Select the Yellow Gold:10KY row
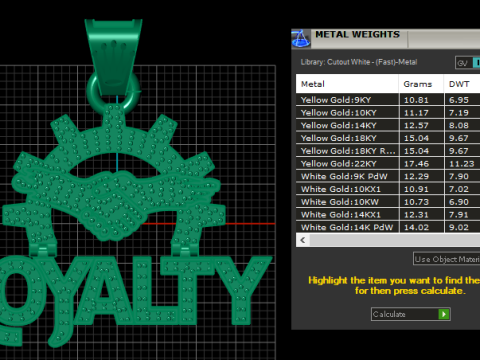 tap(388, 113)
